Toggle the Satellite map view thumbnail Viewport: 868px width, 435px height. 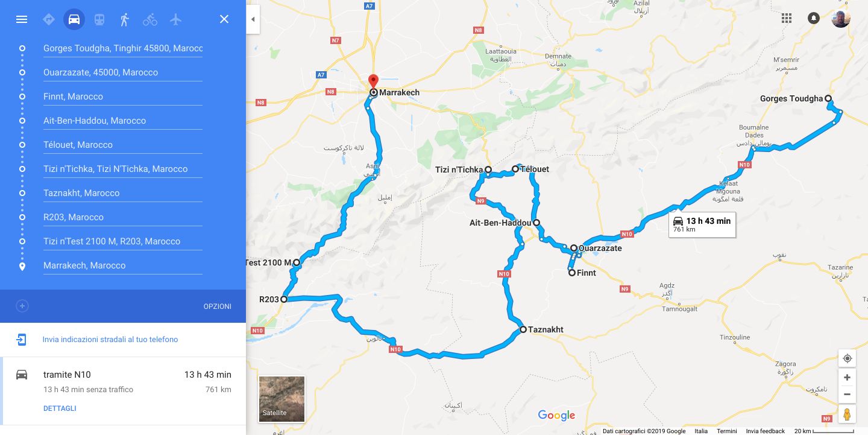point(281,398)
